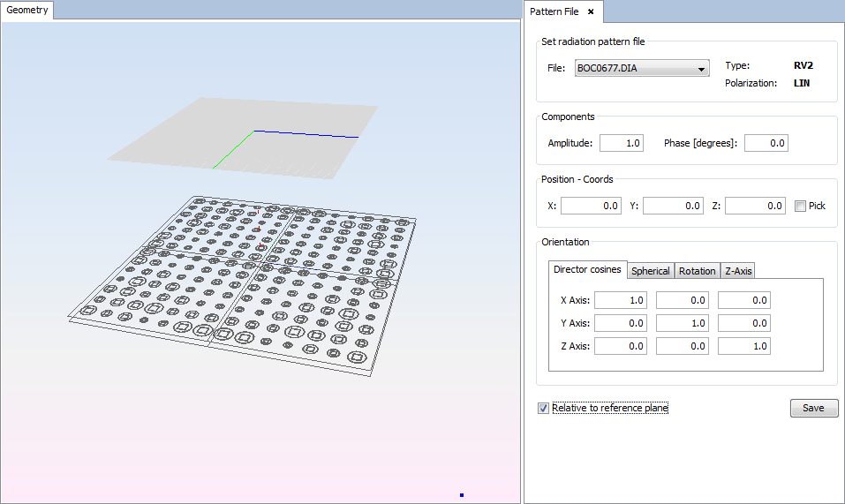845x504 pixels.
Task: Click the Amplitude input field
Action: [x=621, y=143]
